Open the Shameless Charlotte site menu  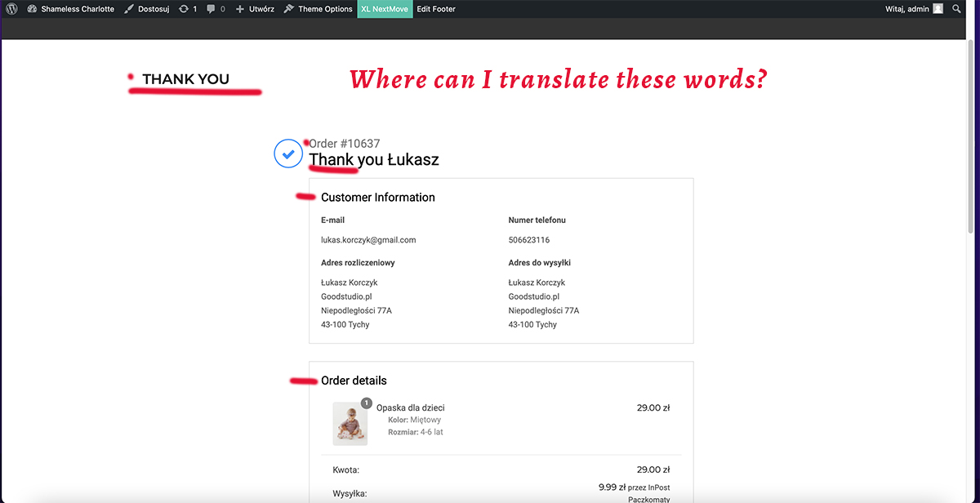[70, 9]
